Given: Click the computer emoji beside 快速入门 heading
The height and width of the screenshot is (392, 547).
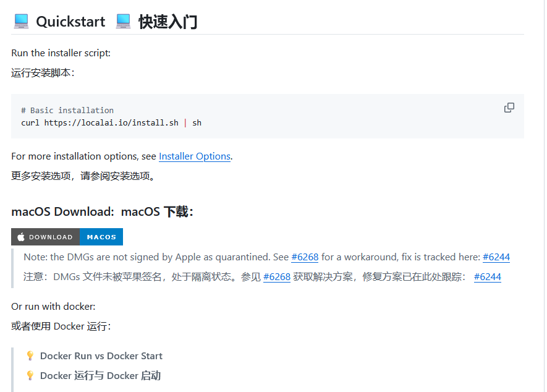Looking at the screenshot, I should coord(122,20).
